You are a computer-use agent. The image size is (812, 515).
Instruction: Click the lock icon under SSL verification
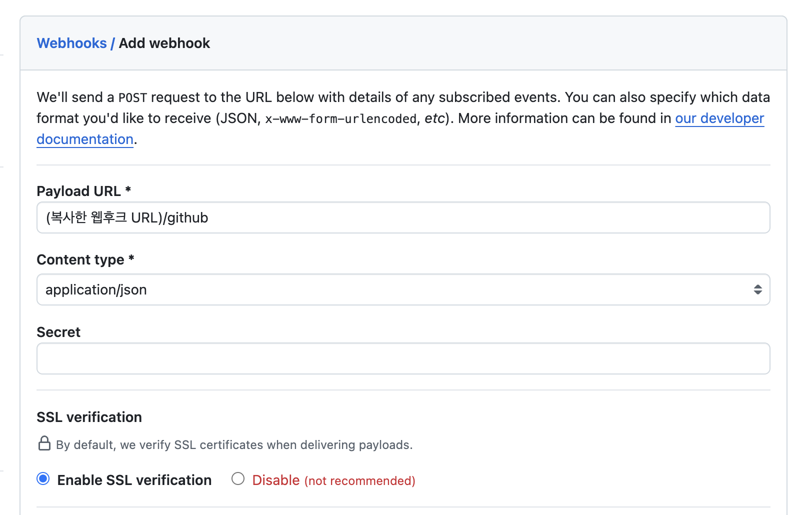tap(44, 443)
